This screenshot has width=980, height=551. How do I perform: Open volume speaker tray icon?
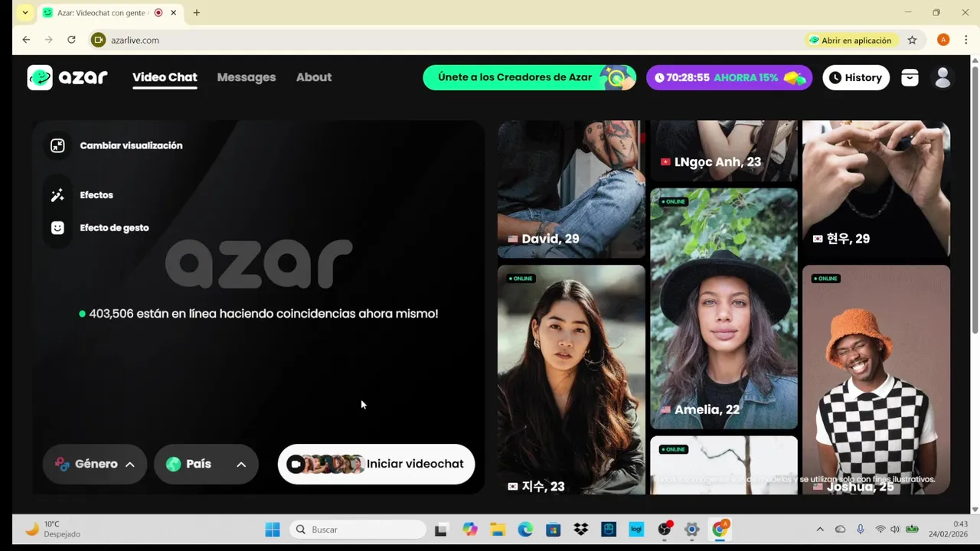click(x=894, y=530)
